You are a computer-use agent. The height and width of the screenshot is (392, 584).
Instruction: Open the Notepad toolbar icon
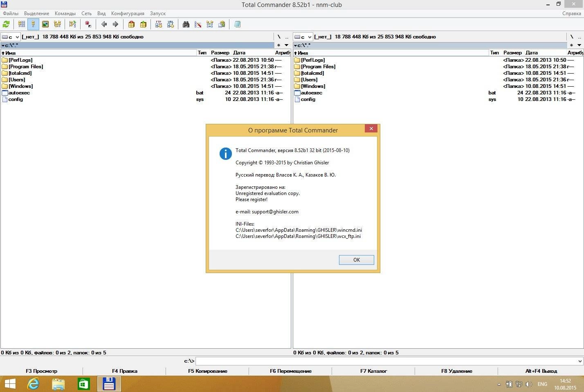(237, 25)
